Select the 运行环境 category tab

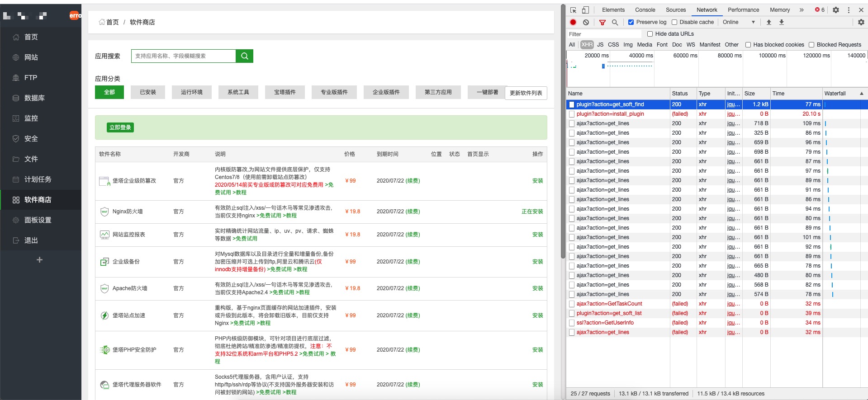pyautogui.click(x=192, y=92)
